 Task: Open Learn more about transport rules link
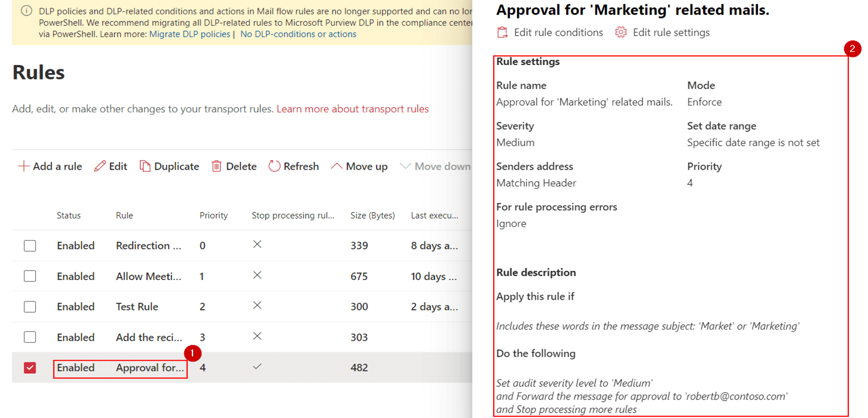point(352,109)
